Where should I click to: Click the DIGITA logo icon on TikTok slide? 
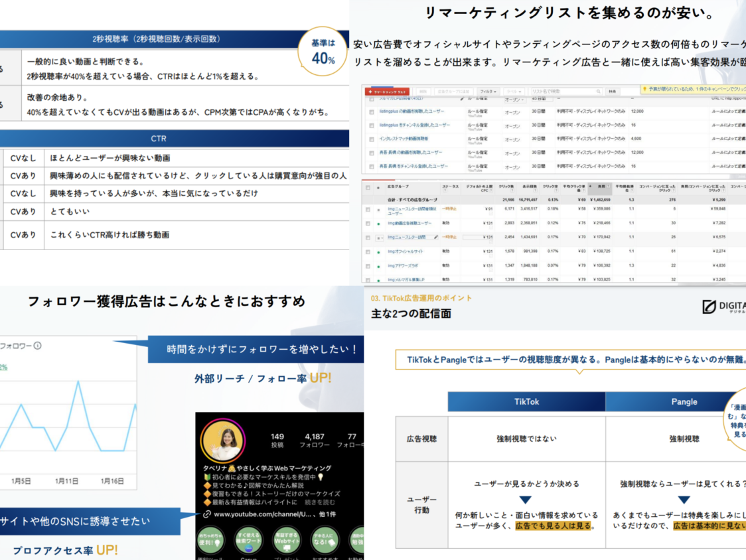click(x=709, y=307)
